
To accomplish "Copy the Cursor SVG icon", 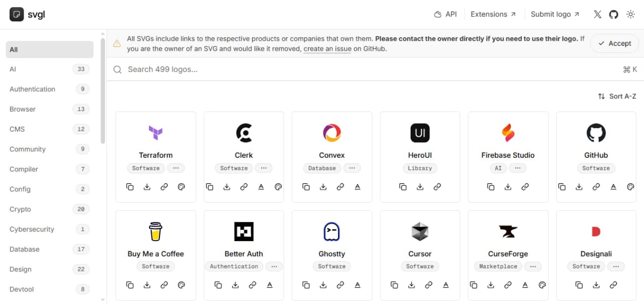I will click(394, 285).
